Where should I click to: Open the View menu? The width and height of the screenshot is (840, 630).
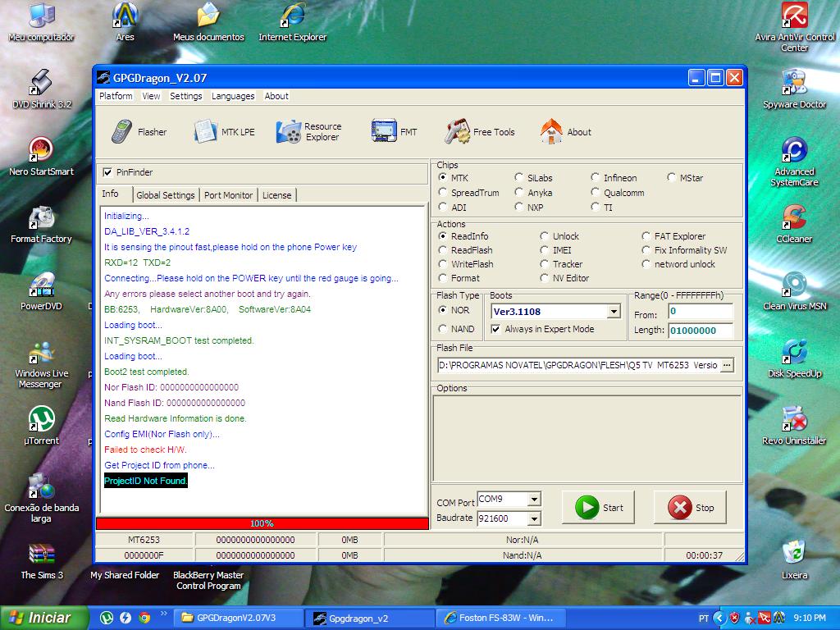151,96
